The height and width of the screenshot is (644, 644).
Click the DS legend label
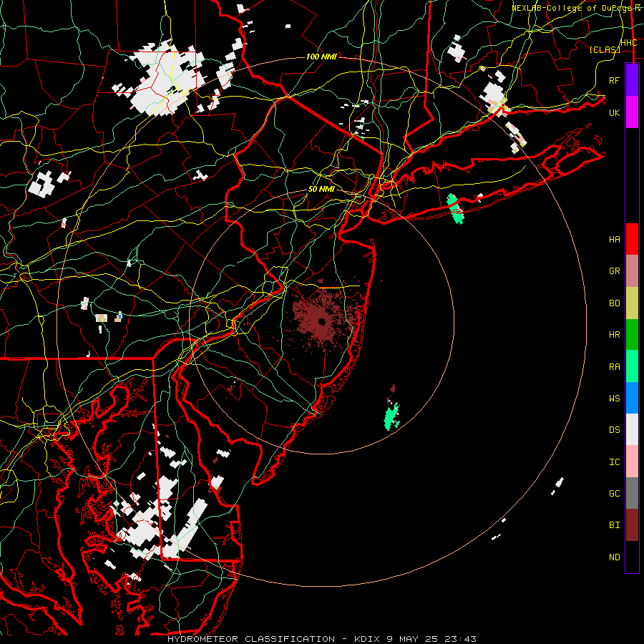615,430
